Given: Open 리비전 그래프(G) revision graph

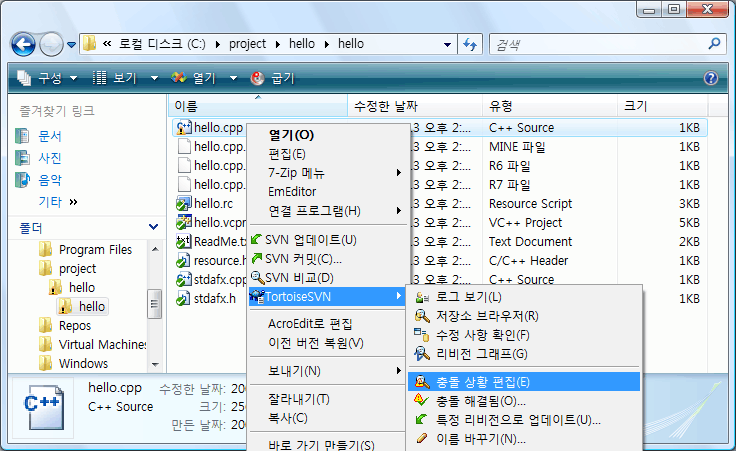Looking at the screenshot, I should (480, 354).
